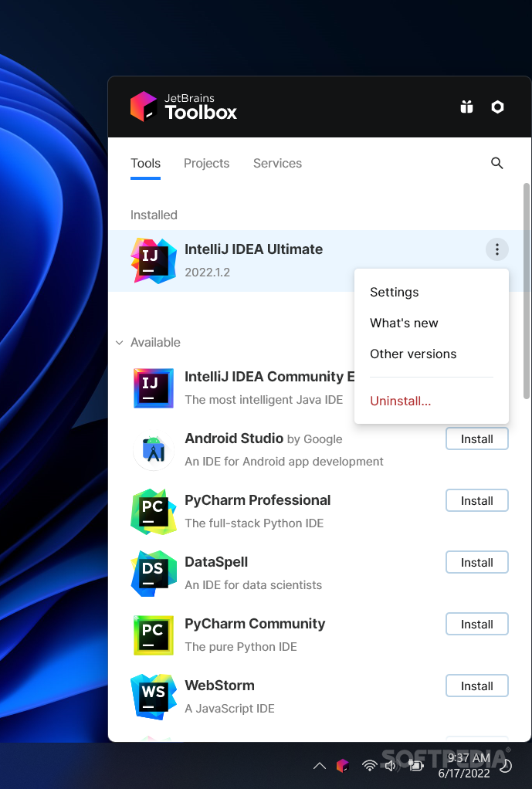532x789 pixels.
Task: Click the PyCharm Community title text
Action: [x=255, y=624]
